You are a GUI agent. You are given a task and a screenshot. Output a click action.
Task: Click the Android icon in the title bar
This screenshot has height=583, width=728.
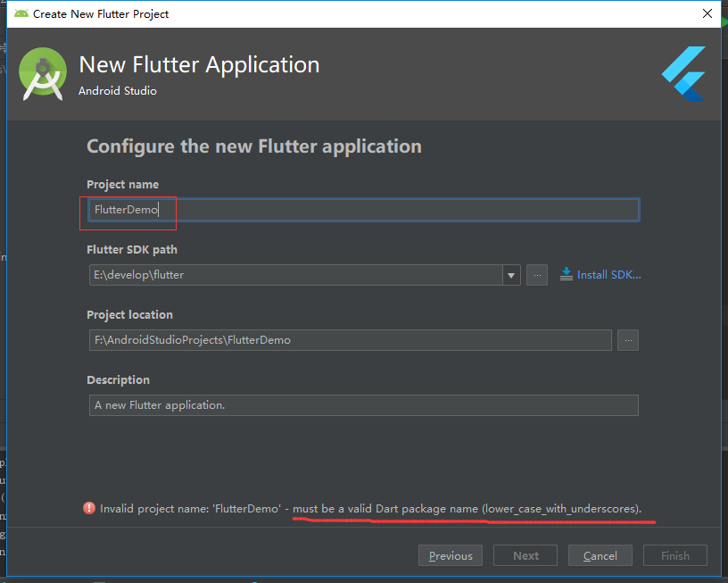[21, 13]
